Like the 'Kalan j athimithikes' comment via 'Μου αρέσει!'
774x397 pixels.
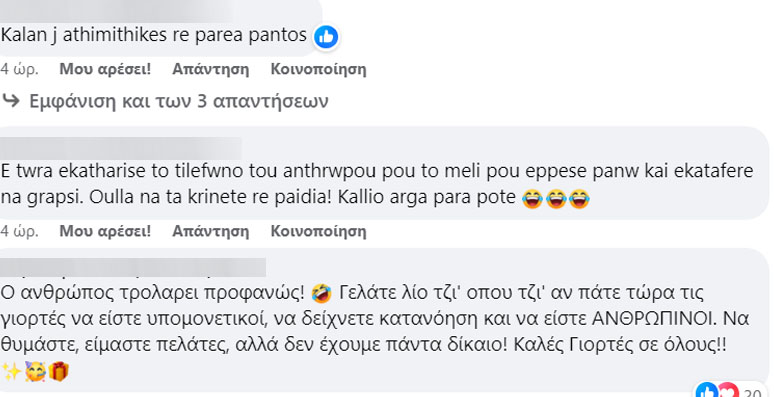[105, 69]
